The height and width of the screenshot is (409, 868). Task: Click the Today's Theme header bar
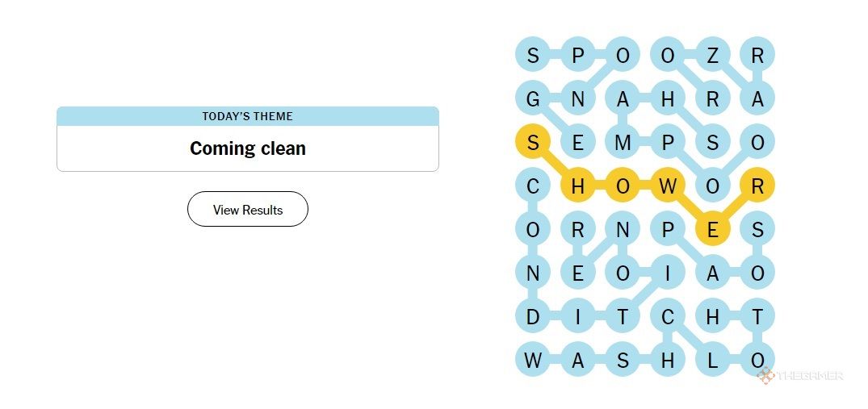[247, 116]
